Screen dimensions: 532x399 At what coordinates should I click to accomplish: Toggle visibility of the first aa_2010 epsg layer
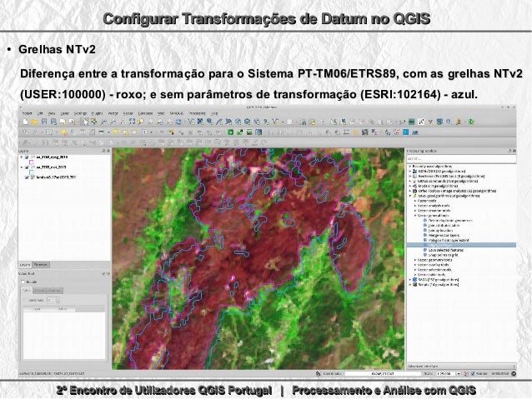tap(27, 157)
